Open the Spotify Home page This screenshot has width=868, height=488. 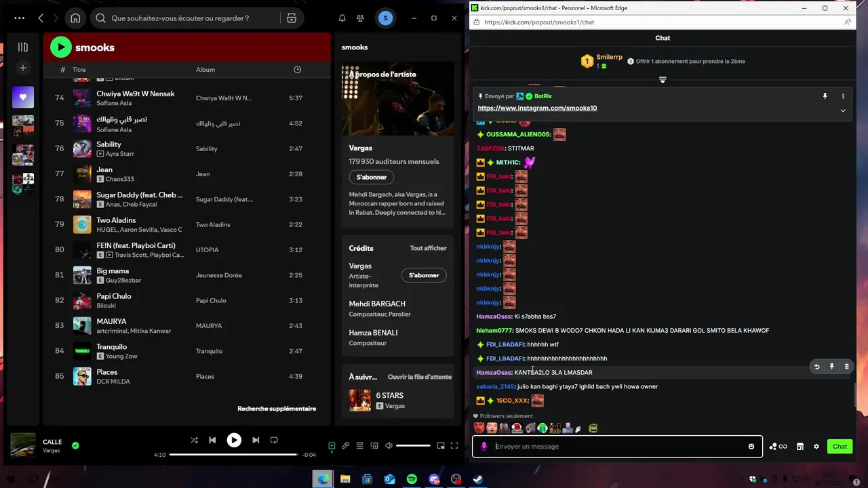(x=75, y=18)
